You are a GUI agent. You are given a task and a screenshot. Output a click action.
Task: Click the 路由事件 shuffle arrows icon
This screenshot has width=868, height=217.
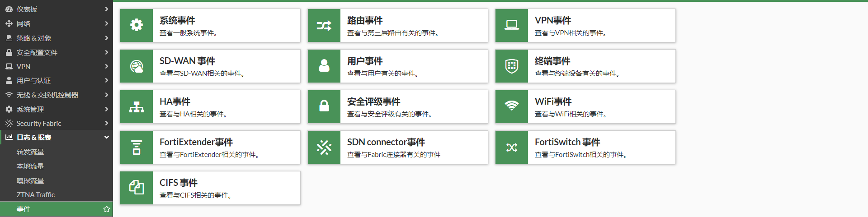[x=324, y=26]
